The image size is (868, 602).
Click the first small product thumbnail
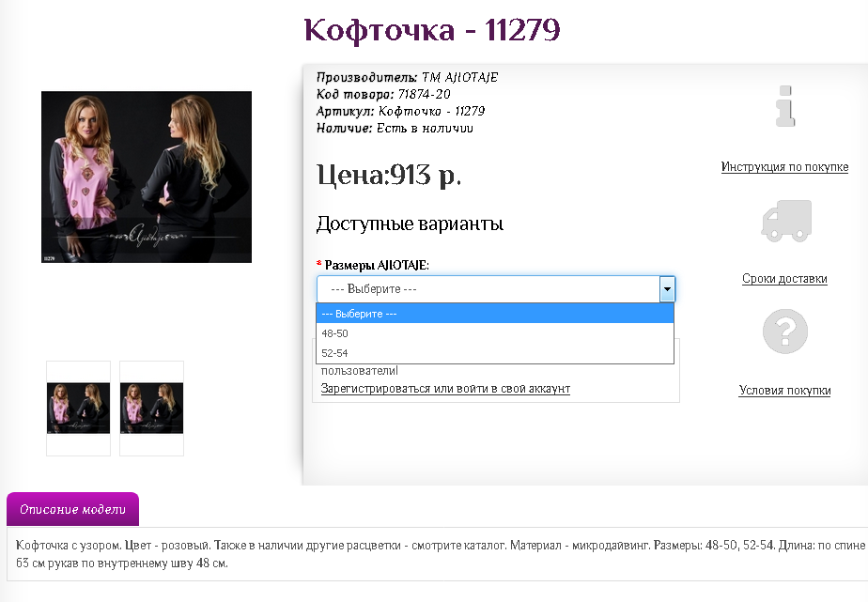(x=78, y=409)
